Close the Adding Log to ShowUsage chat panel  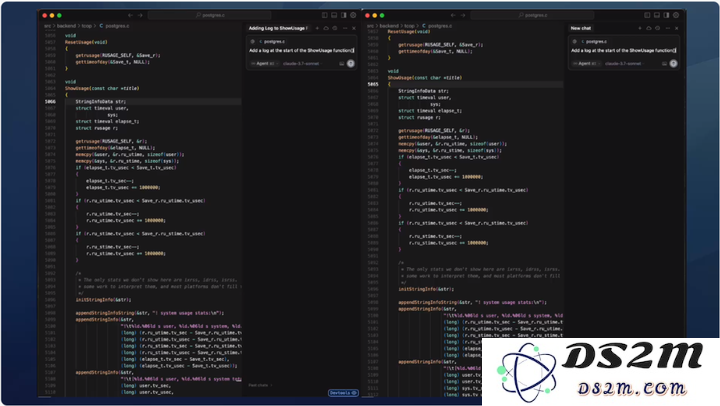pos(354,28)
